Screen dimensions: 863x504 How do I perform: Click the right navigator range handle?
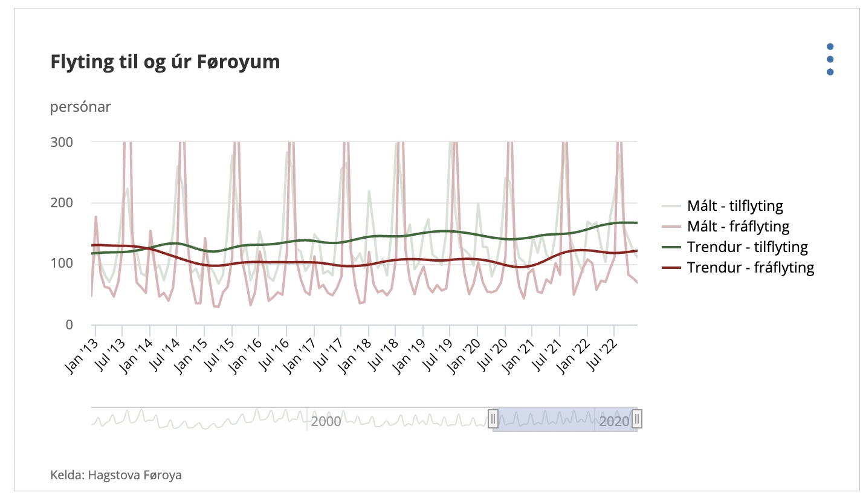(x=636, y=418)
